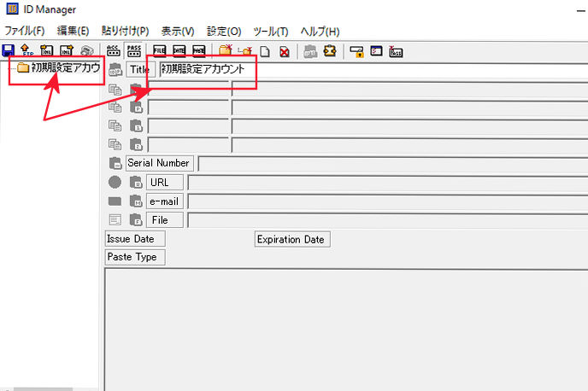Click the clipboard M icon beside e-mail

[136, 201]
